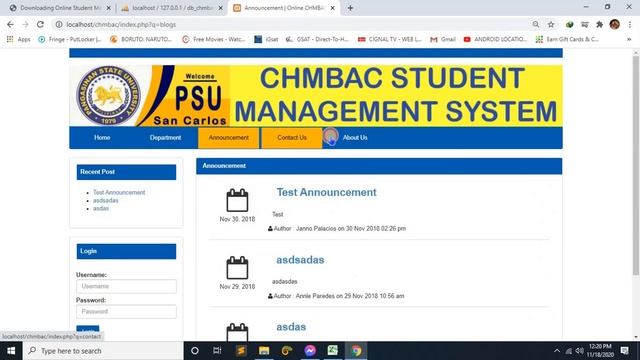Click the site information icon in the address bar

pos(59,24)
